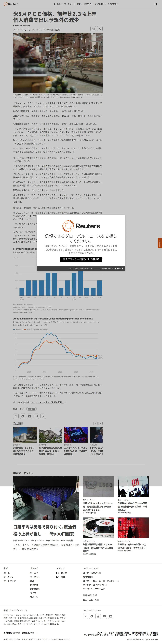
Task: Open the article share button beside Aa
Action: point(100,29)
